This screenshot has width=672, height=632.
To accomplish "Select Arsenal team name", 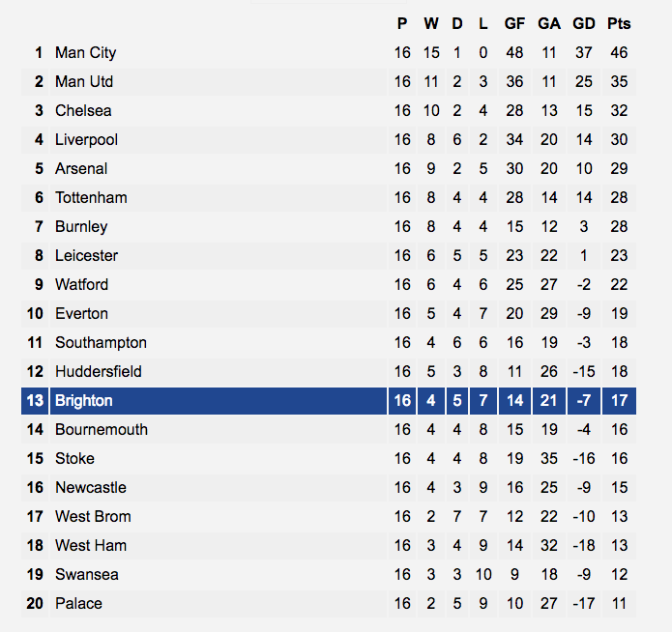I will pyautogui.click(x=81, y=169).
